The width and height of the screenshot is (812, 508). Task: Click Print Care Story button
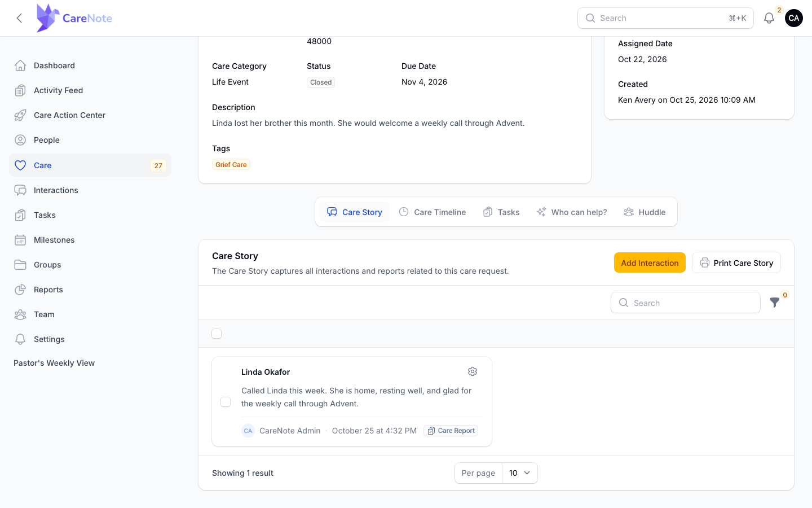[736, 263]
